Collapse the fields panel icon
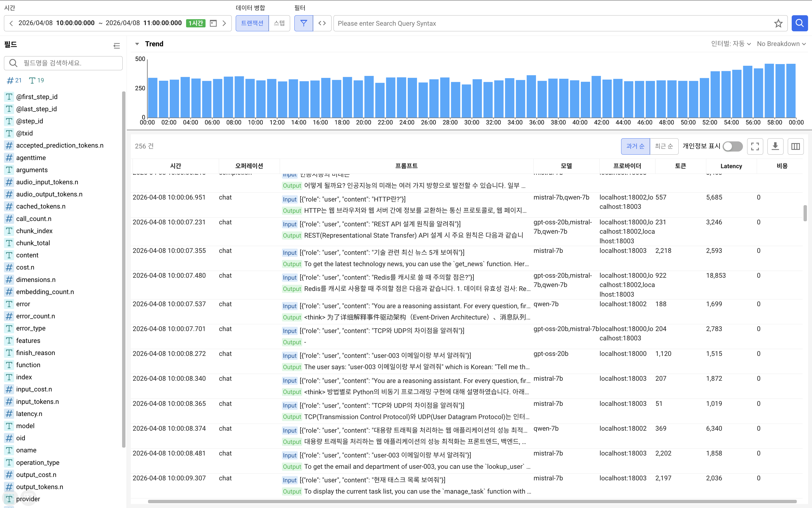This screenshot has height=508, width=812. (116, 46)
